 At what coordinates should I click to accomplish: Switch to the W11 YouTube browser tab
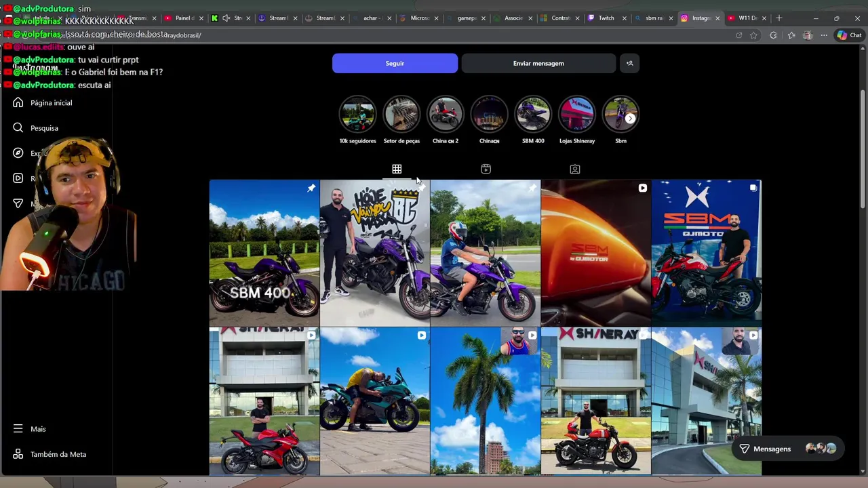click(746, 18)
